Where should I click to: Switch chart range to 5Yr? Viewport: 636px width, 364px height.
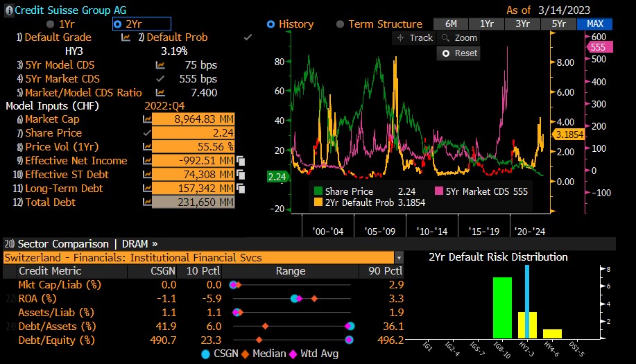pos(558,24)
